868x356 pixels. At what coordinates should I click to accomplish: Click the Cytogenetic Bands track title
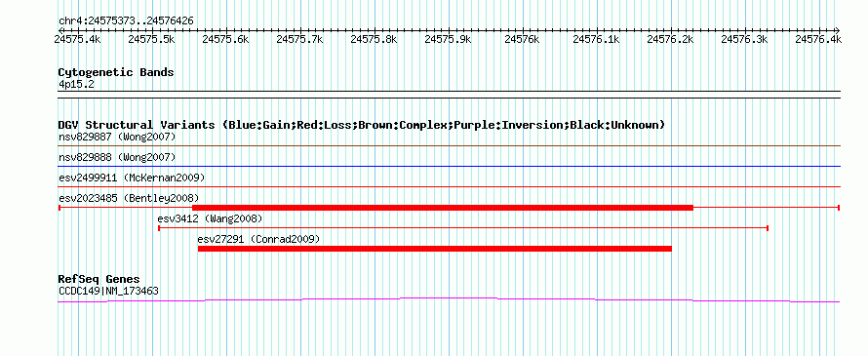pyautogui.click(x=116, y=72)
